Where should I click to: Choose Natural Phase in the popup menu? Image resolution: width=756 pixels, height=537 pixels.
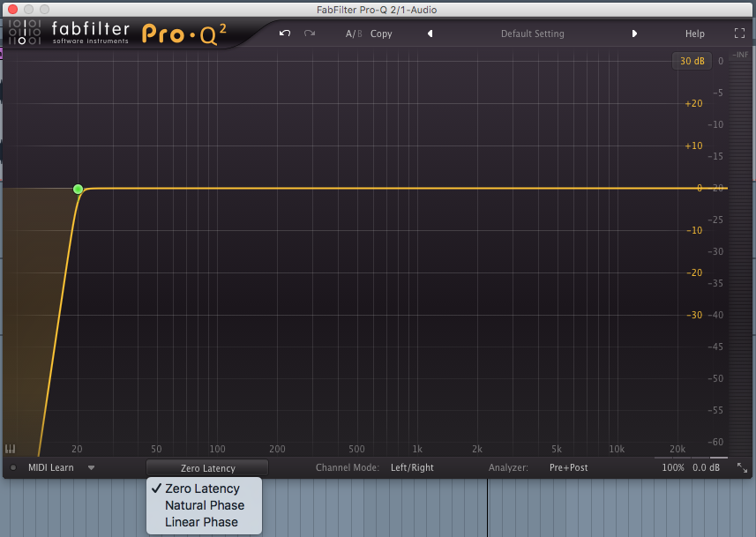click(x=204, y=505)
